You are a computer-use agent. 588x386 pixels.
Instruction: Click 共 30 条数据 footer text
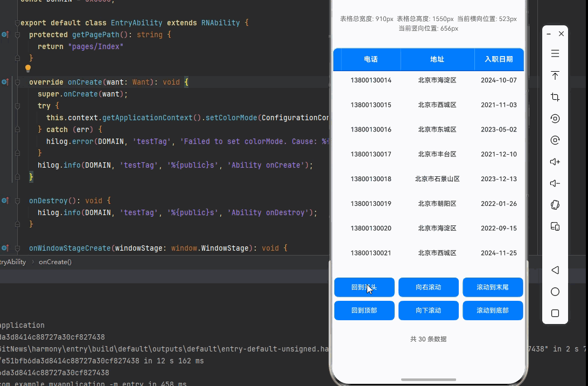click(428, 339)
